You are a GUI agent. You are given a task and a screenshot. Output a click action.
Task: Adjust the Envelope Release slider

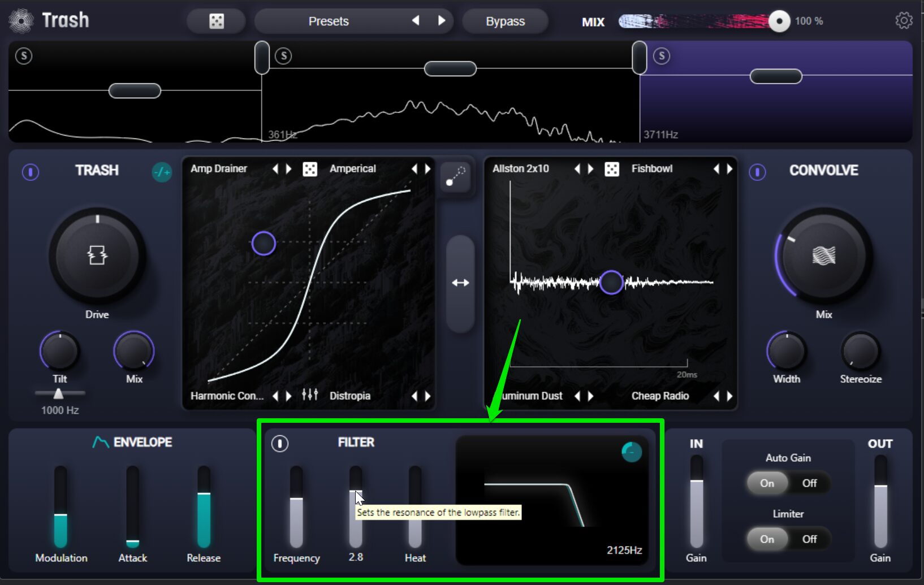coord(204,507)
